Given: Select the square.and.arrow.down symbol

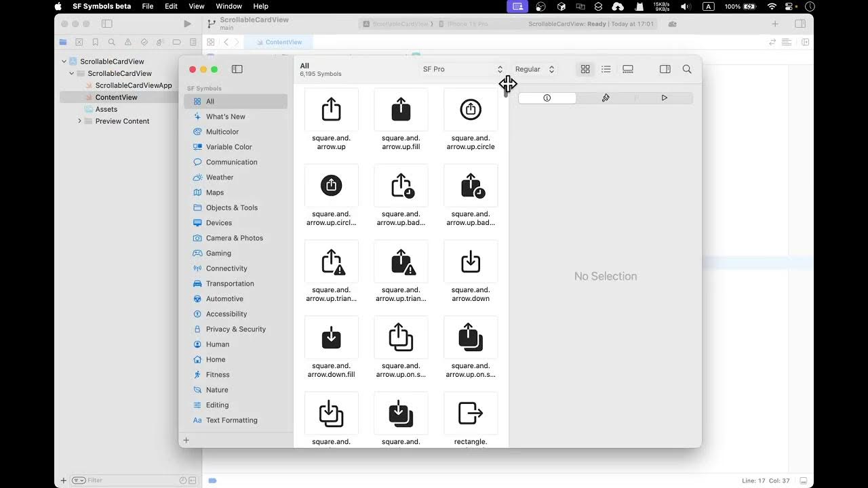Looking at the screenshot, I should tap(471, 262).
